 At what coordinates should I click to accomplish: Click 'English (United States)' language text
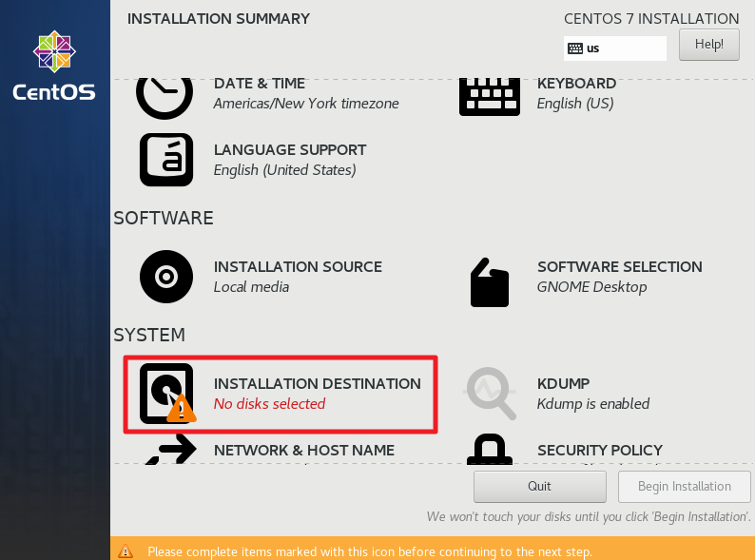[x=285, y=170]
